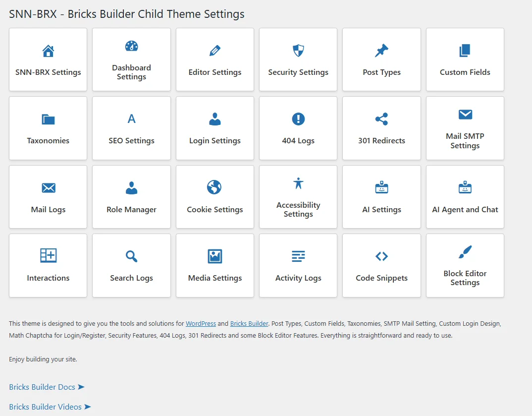The image size is (532, 416).
Task: Open the Dashboard Settings gauge icon
Action: pyautogui.click(x=131, y=47)
